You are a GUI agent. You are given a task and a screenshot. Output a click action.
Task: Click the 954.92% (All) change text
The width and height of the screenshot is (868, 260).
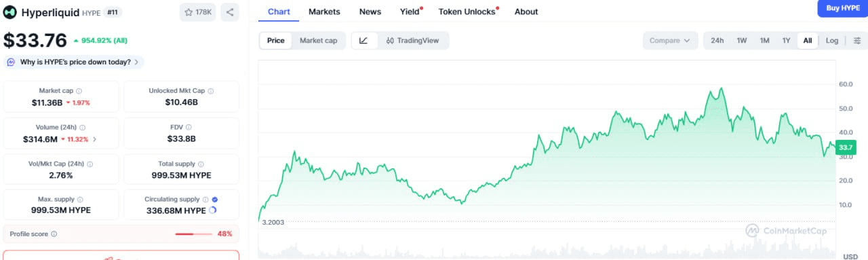100,41
